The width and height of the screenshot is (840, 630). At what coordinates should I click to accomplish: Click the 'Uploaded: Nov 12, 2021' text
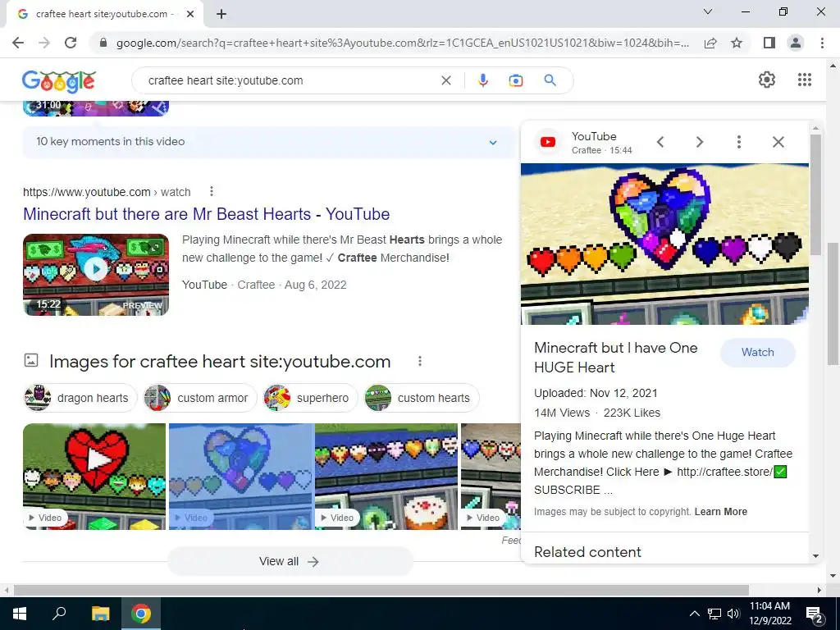coord(596,393)
